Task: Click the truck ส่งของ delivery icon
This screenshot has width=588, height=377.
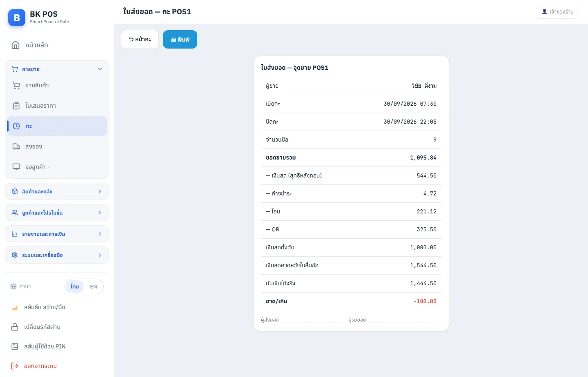Action: (16, 146)
